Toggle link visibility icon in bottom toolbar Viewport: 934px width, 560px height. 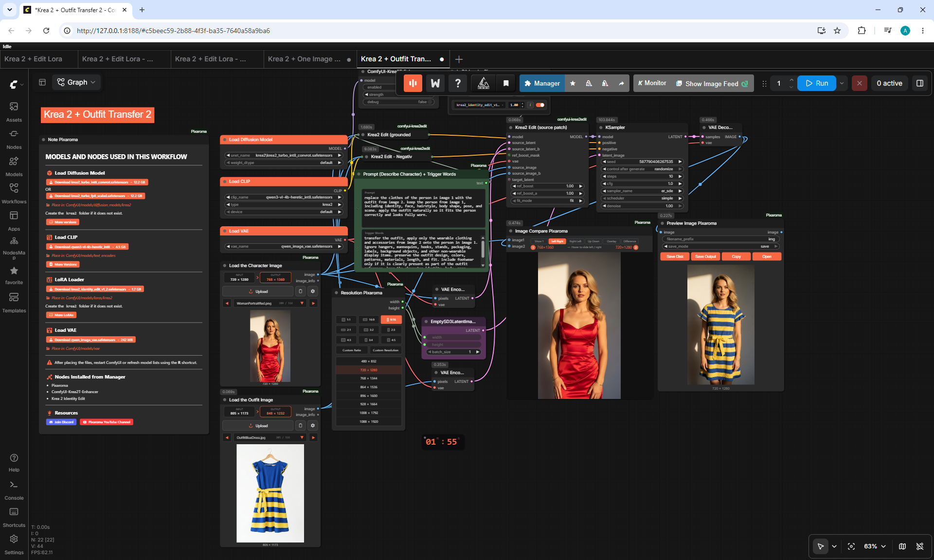[920, 546]
